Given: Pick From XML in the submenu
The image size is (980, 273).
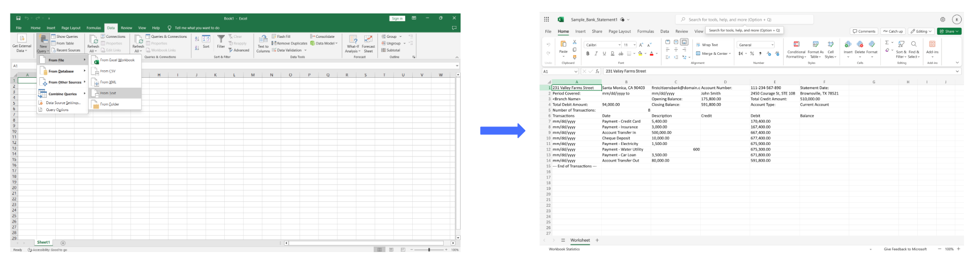Looking at the screenshot, I should click(115, 82).
